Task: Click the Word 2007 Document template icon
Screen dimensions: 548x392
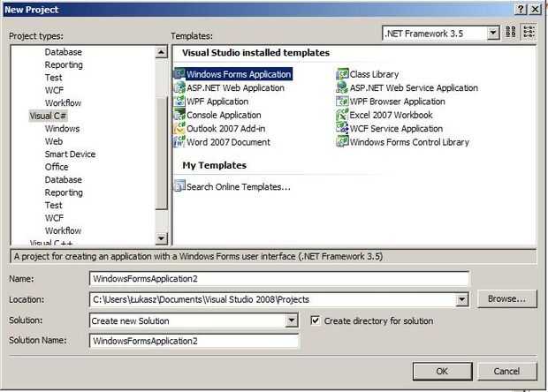Action: (179, 142)
